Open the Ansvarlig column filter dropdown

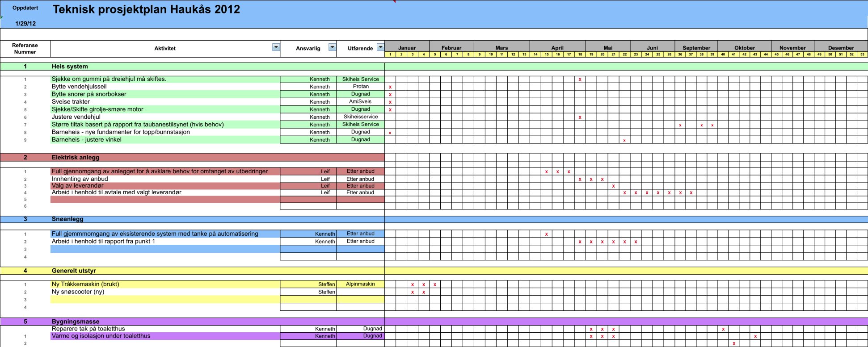click(x=332, y=47)
